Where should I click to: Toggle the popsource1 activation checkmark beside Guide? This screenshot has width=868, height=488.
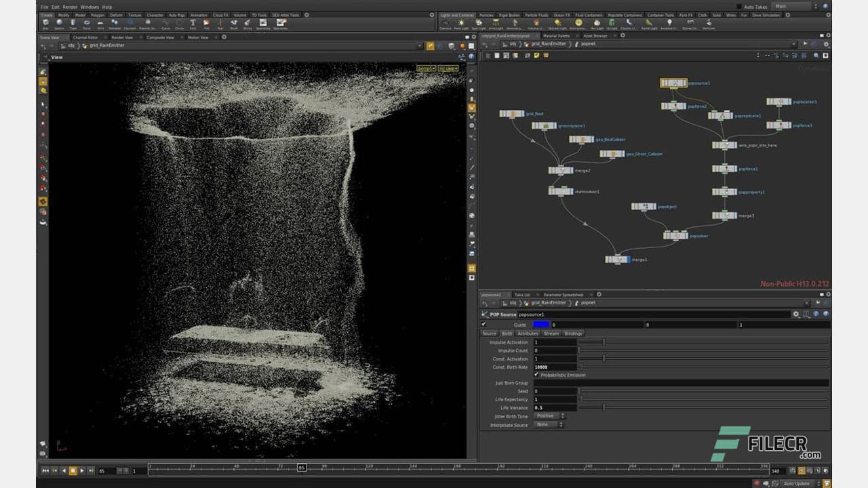coord(484,324)
